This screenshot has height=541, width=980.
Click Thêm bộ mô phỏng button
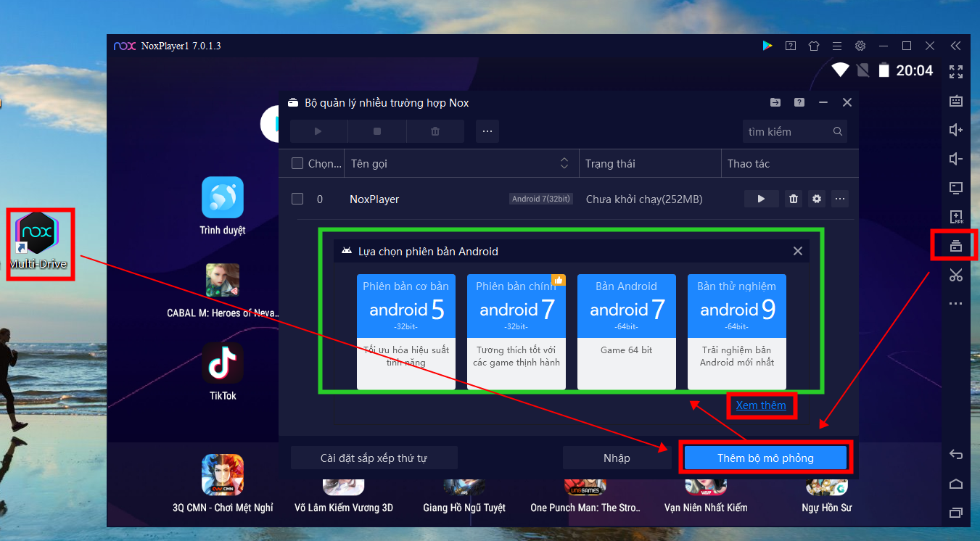[765, 458]
